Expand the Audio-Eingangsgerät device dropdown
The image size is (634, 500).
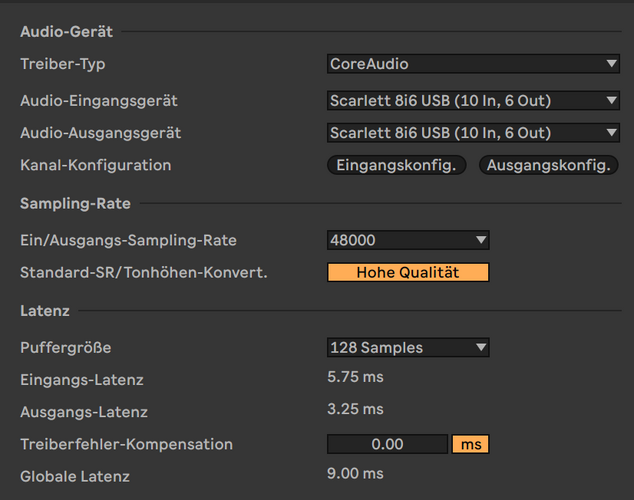(473, 100)
